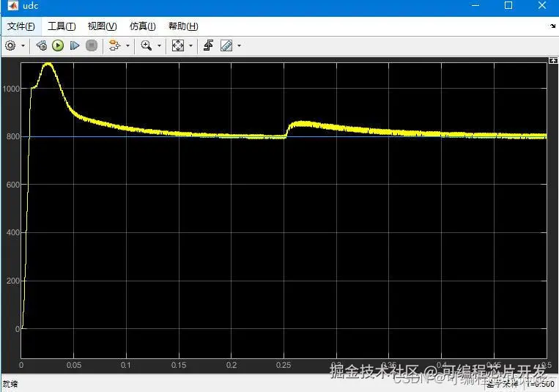Screen dimensions: 559x392
Task: Click the x-axis label 0.15
Action: coord(179,365)
